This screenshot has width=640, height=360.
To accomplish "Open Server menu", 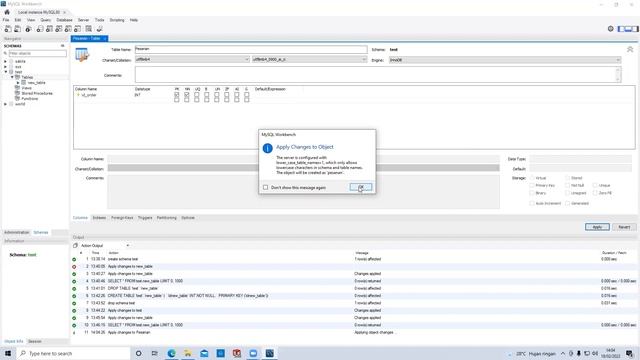I will (83, 20).
